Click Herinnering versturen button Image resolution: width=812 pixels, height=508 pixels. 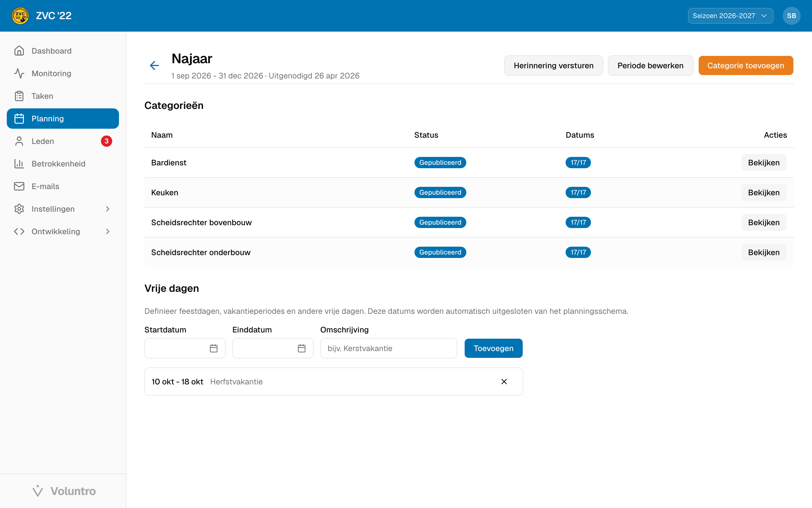coord(553,65)
